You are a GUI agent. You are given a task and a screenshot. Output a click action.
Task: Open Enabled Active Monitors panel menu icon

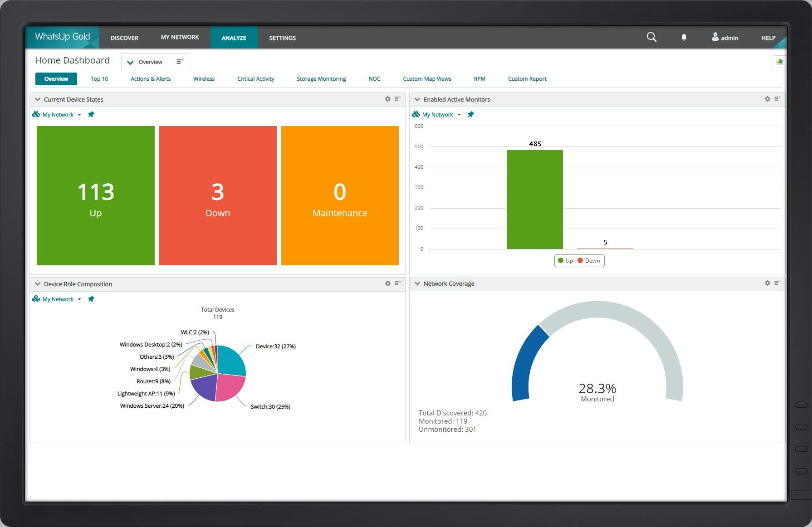point(777,99)
